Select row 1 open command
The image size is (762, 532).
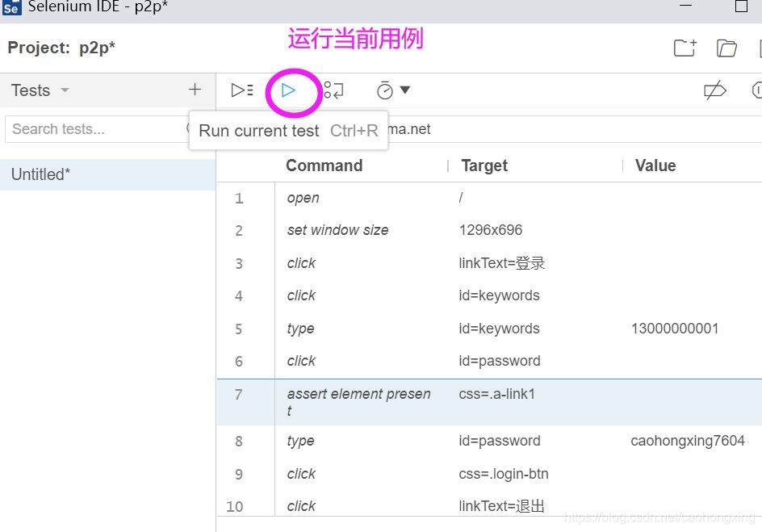click(x=489, y=199)
